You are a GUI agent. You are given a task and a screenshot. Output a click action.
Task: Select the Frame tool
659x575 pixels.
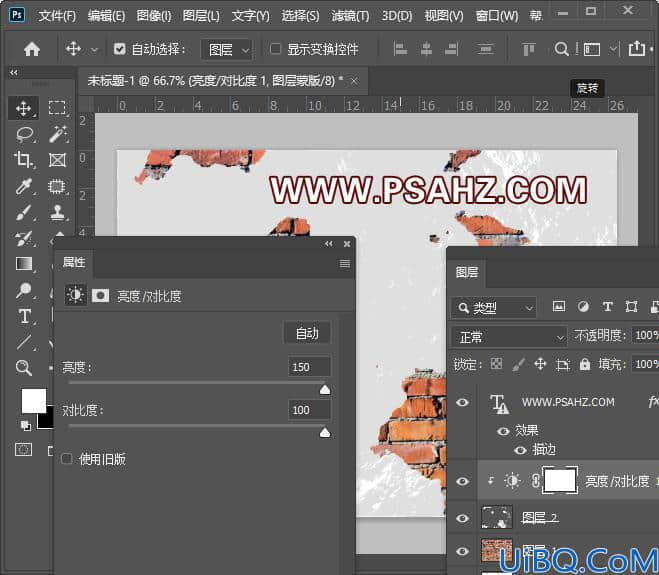[x=57, y=160]
